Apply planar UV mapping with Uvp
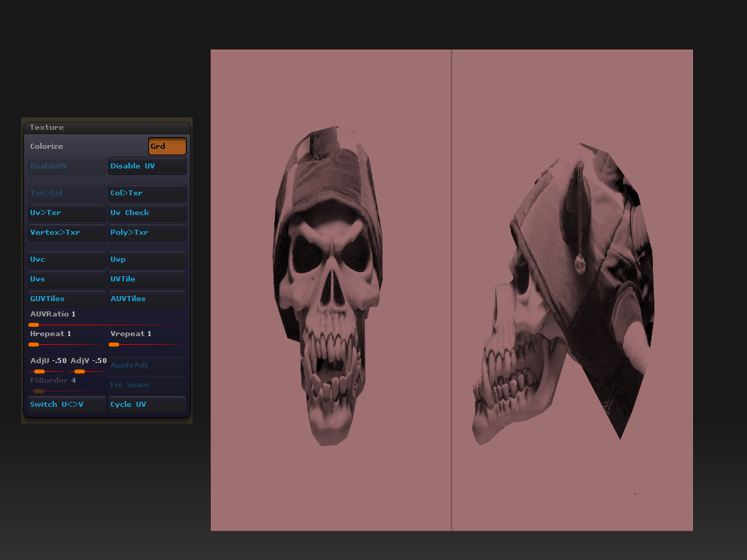Screen dimensions: 747x560 tap(147, 259)
